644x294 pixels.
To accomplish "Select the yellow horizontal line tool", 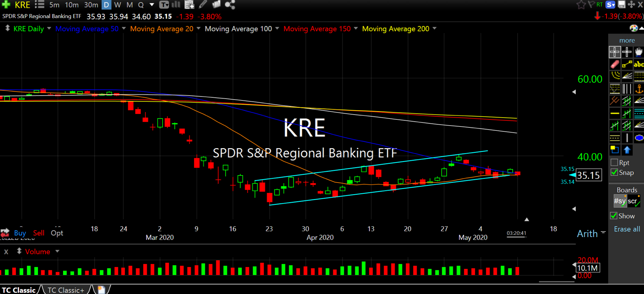I will tap(615, 113).
